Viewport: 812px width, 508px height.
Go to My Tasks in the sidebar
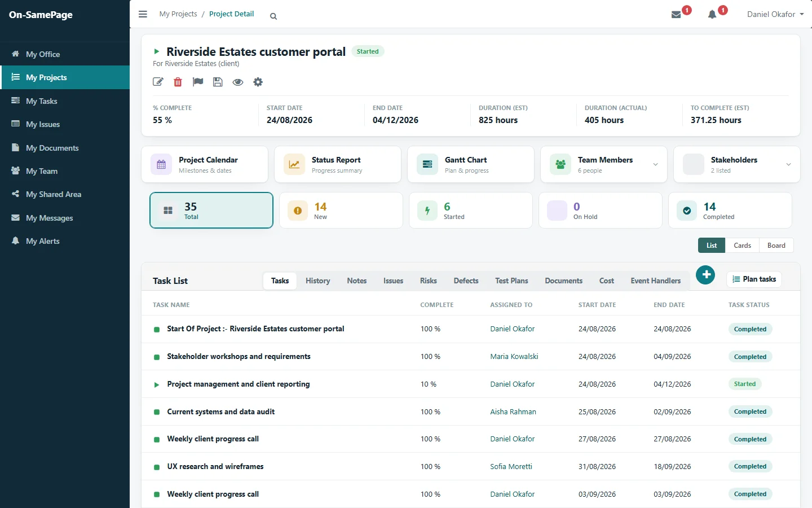point(65,101)
